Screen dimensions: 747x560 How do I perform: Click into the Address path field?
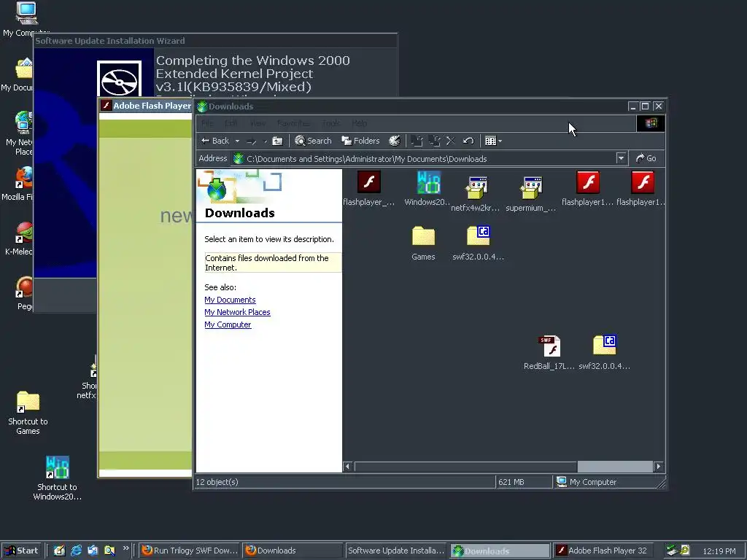[x=423, y=158]
